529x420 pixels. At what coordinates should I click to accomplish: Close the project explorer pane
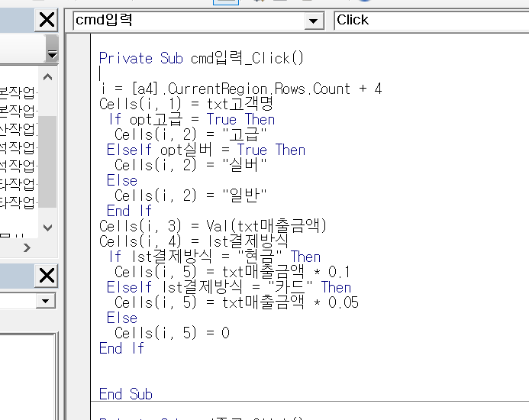47,21
